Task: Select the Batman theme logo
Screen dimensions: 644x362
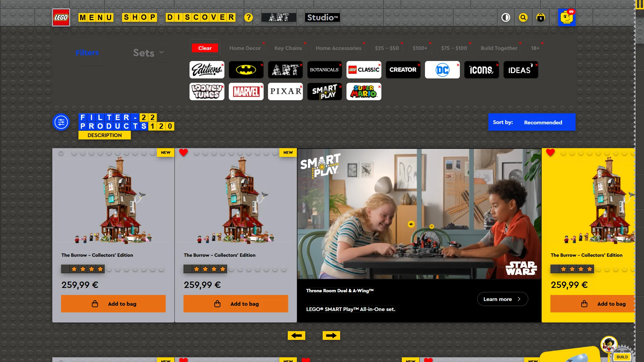Action: tap(246, 70)
